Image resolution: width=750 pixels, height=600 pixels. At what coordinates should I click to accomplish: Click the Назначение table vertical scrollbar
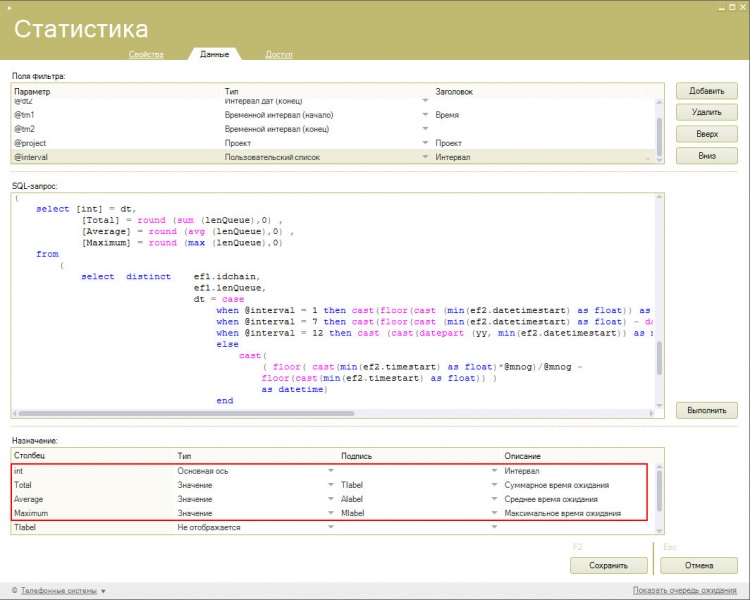[659, 492]
